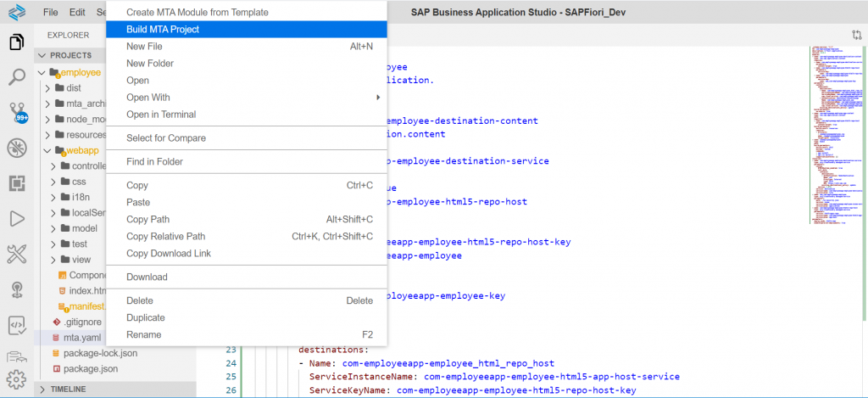Open the Open With submenu

(247, 98)
